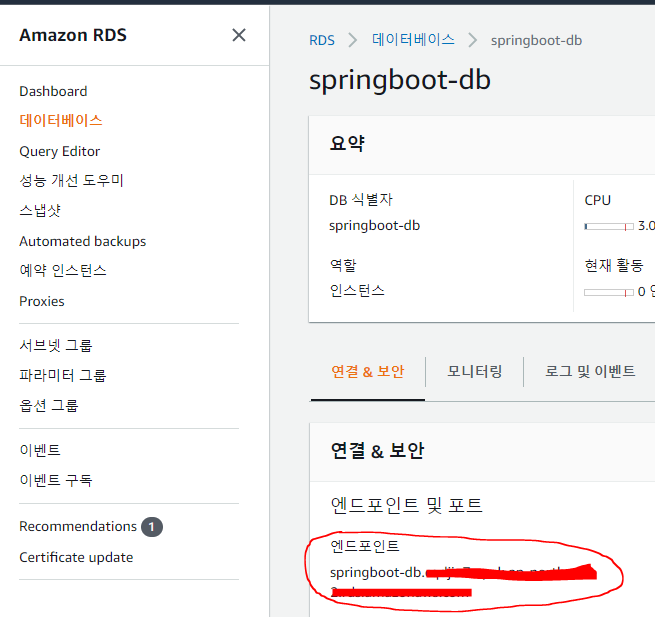Click RDS breadcrumb link
This screenshot has width=655, height=617.
[x=322, y=40]
